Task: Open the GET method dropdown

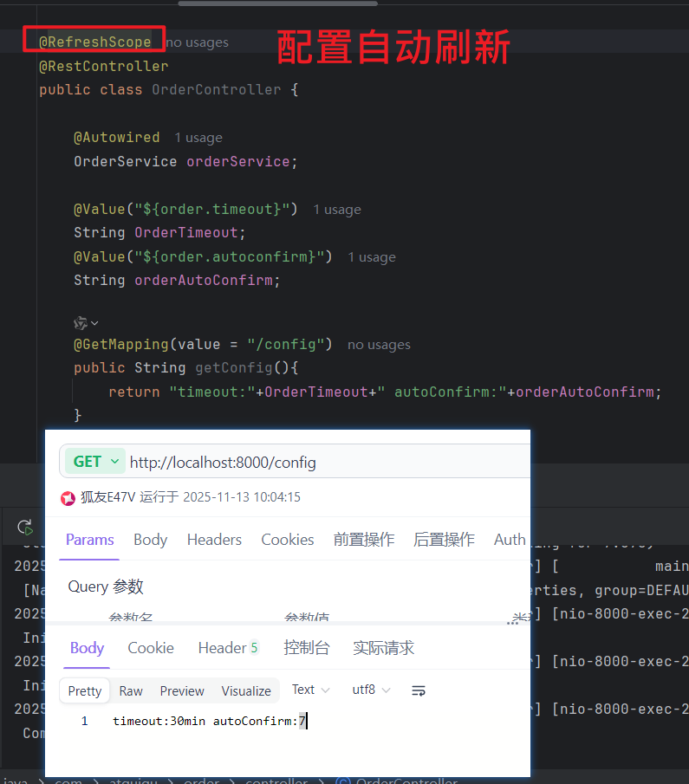Action: [x=96, y=461]
